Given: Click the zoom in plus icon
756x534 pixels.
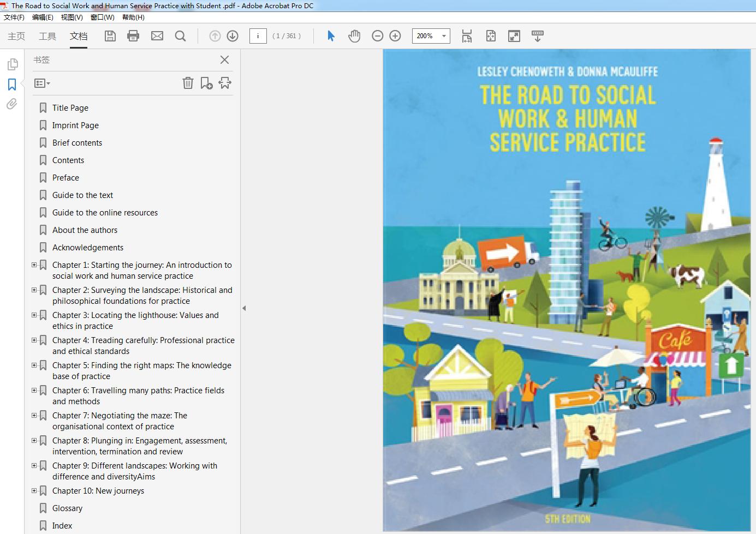Looking at the screenshot, I should coord(395,36).
